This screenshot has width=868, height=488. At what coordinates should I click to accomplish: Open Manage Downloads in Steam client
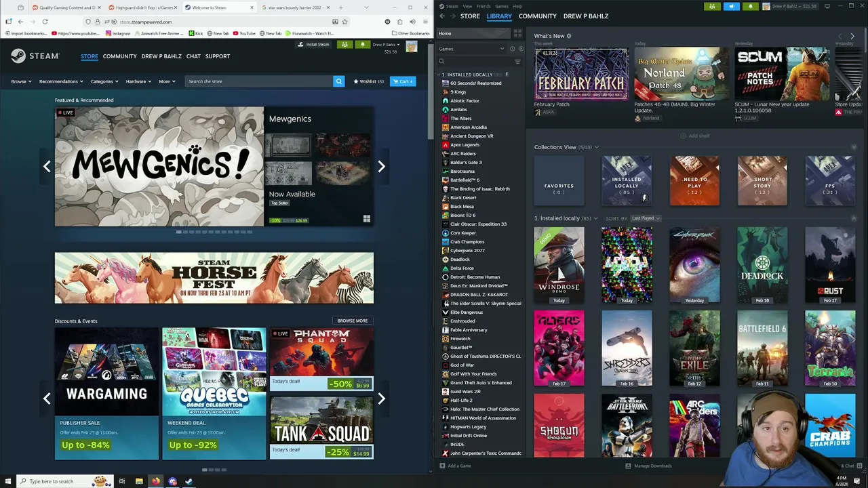tap(649, 466)
